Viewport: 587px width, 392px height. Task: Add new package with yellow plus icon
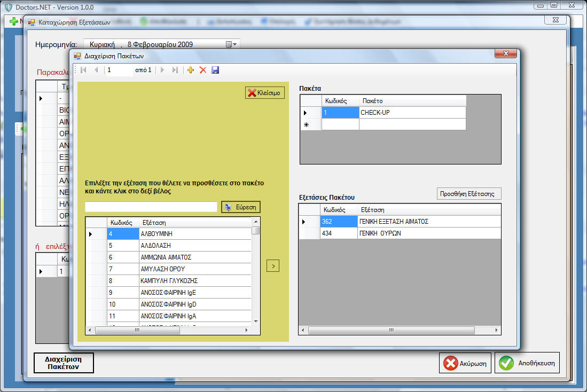click(191, 70)
